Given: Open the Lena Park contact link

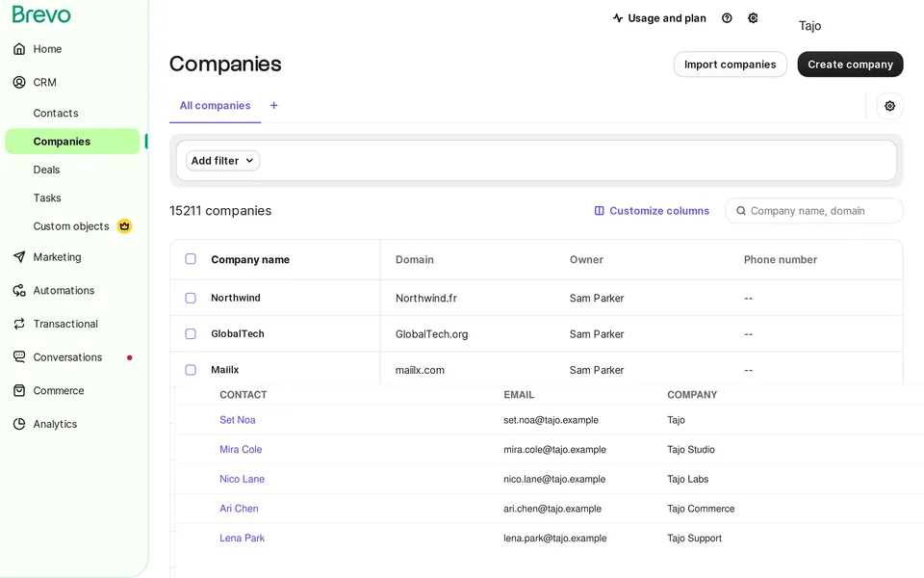Looking at the screenshot, I should coord(242,538).
